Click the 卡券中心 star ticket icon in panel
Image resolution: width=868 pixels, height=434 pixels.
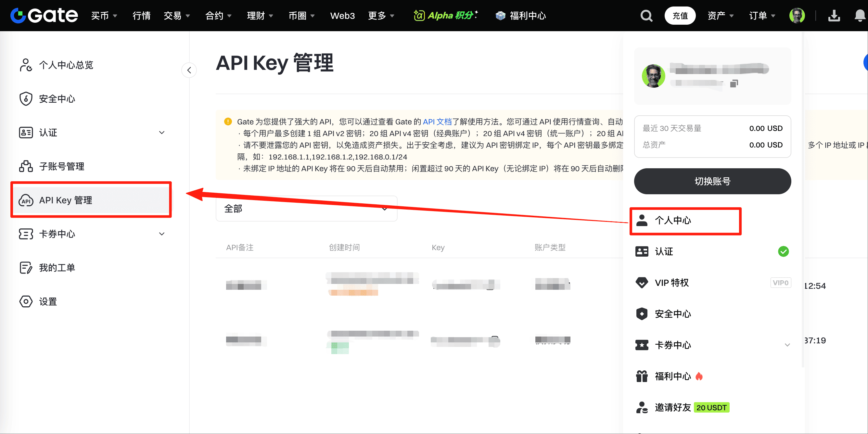pos(642,345)
